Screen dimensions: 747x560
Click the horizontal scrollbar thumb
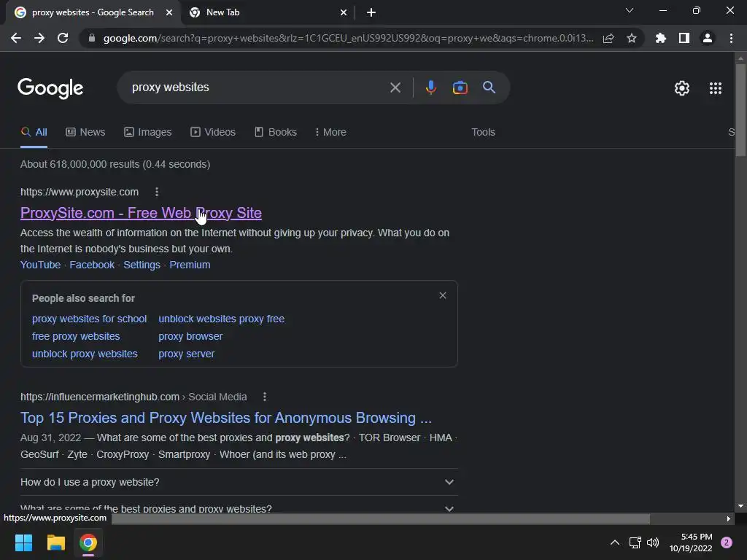381,518
